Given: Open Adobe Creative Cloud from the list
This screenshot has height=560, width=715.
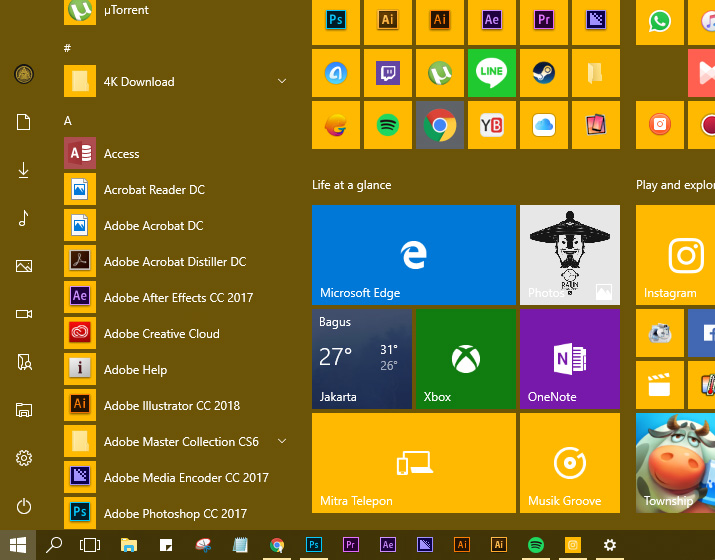Looking at the screenshot, I should 161,333.
